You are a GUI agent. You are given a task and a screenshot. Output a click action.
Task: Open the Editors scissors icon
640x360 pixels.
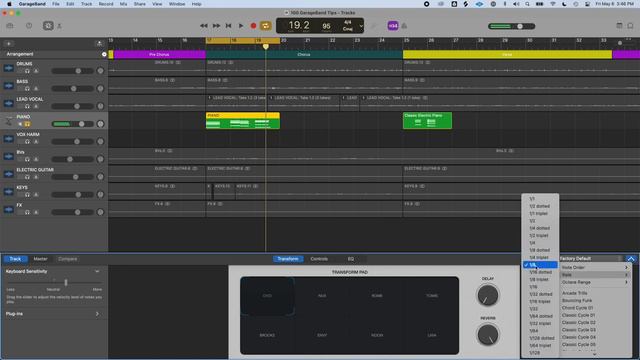point(60,26)
